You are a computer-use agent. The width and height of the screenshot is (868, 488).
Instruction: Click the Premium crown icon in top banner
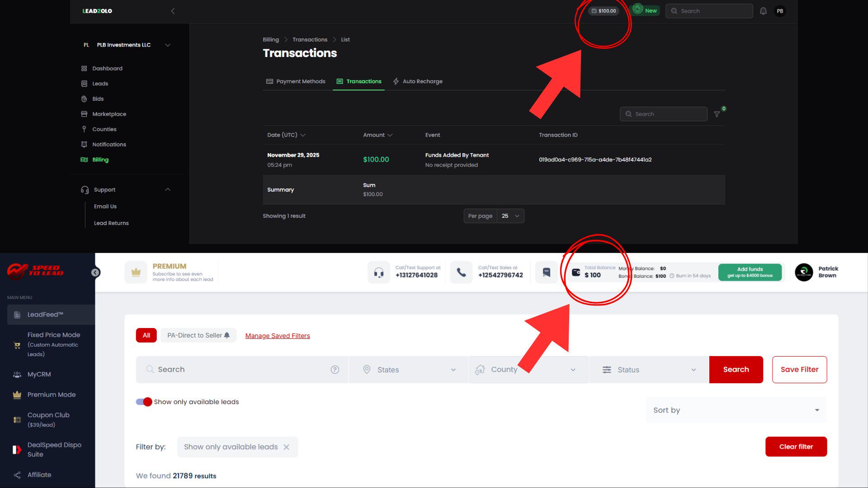(x=136, y=272)
